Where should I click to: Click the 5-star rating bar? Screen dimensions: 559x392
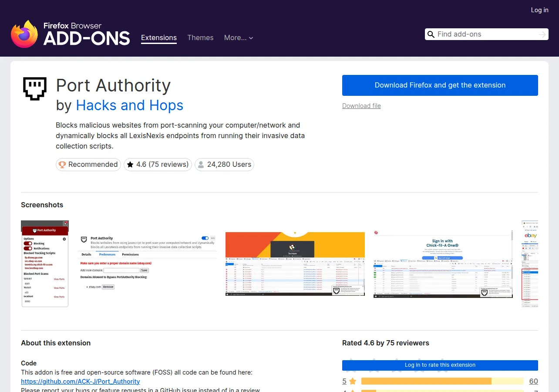pos(442,382)
